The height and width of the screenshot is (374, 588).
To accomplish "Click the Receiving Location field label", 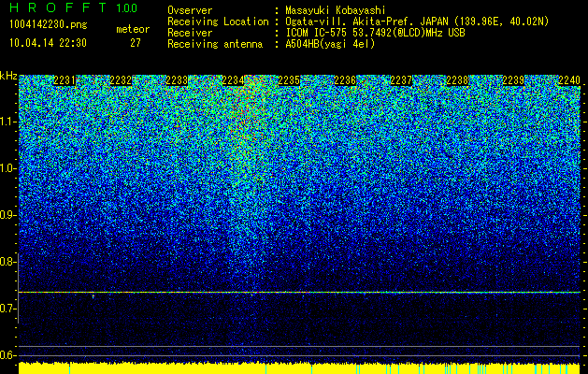I will click(x=218, y=22).
